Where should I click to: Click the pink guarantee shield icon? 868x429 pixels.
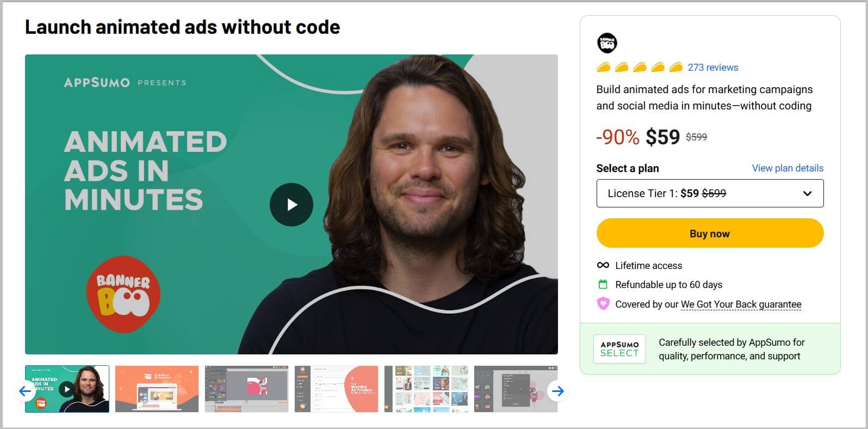[602, 304]
